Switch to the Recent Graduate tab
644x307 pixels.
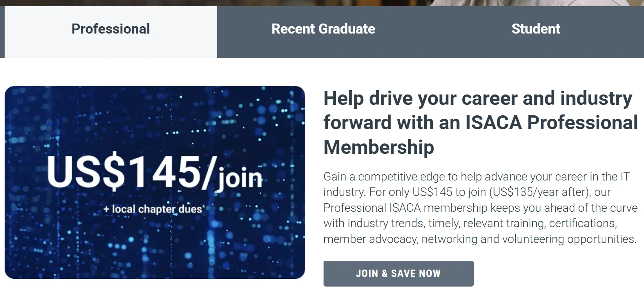[323, 29]
